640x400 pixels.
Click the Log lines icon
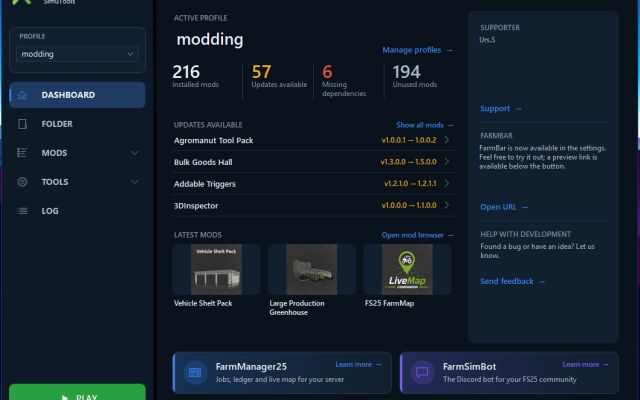[x=22, y=211]
